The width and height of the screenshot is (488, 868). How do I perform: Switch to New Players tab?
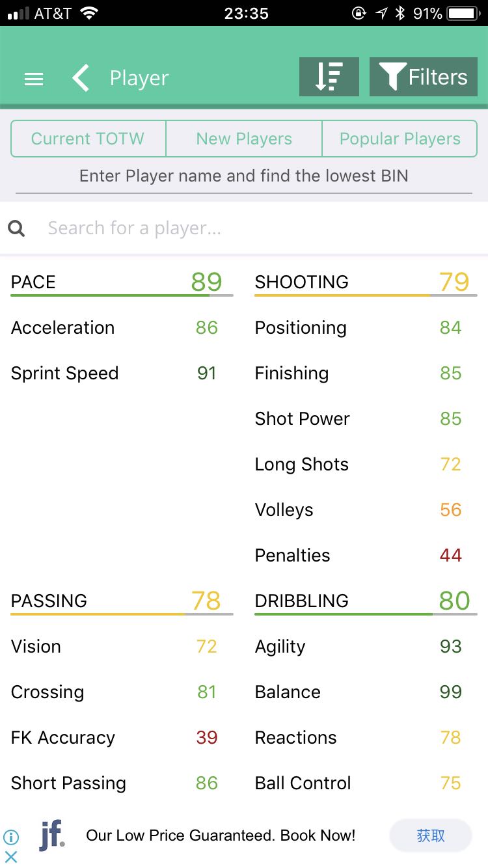[244, 139]
